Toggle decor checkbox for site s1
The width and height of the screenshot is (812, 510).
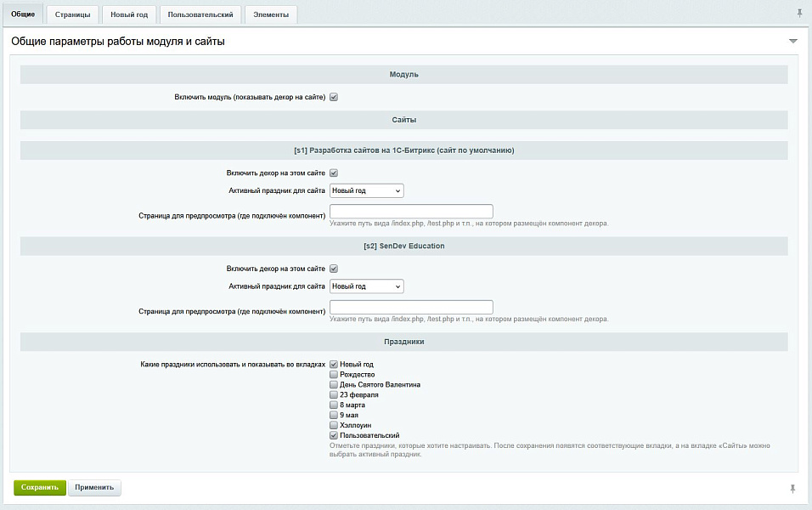tap(334, 173)
